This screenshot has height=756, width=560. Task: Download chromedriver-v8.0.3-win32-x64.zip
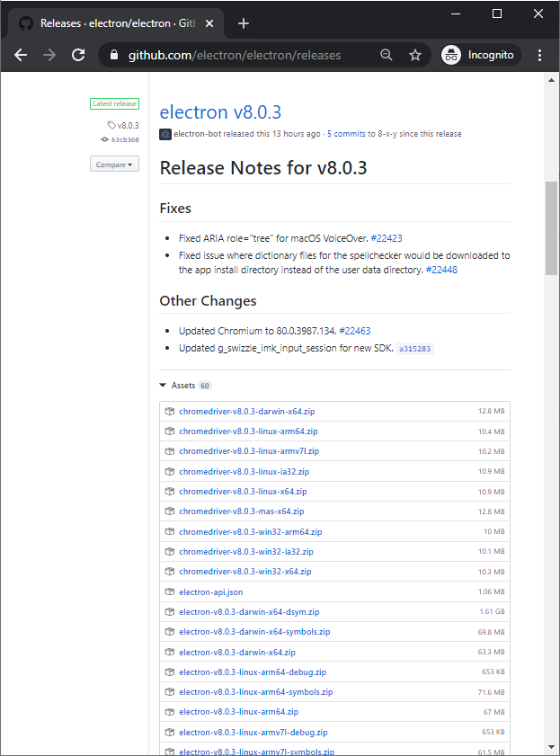click(x=245, y=572)
